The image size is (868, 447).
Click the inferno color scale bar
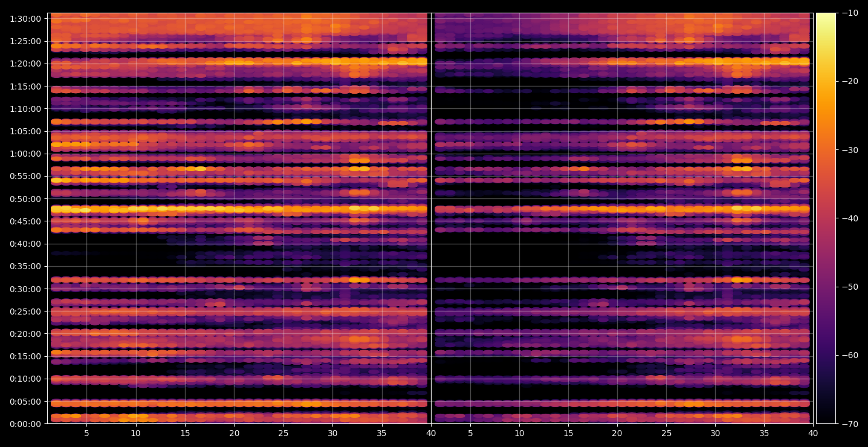(x=826, y=218)
